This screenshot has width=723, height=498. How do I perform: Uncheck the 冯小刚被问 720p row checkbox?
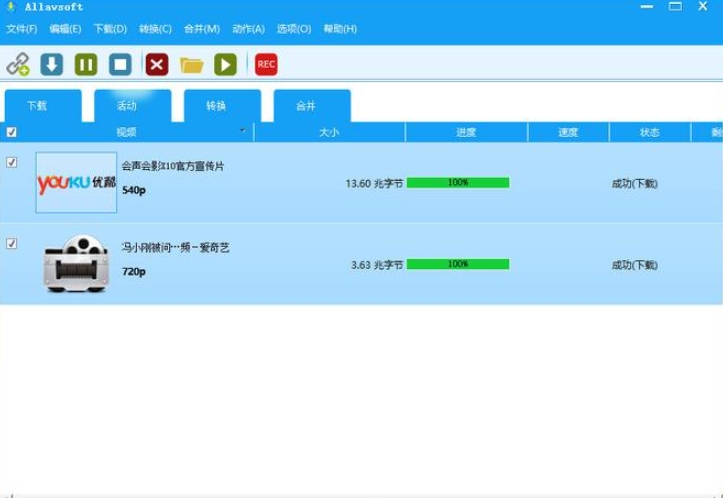point(12,243)
